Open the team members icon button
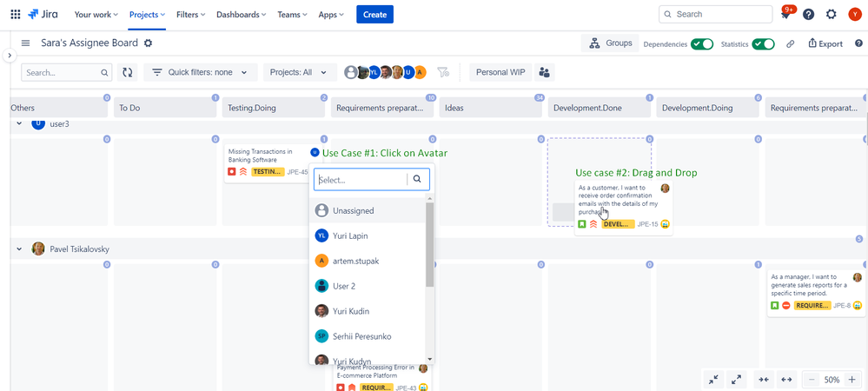The height and width of the screenshot is (391, 868). [x=545, y=72]
